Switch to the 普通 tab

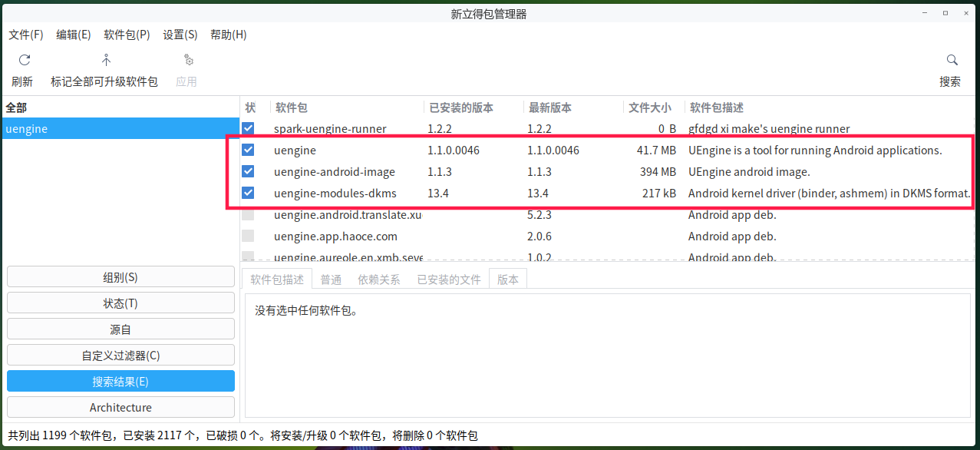[x=332, y=280]
